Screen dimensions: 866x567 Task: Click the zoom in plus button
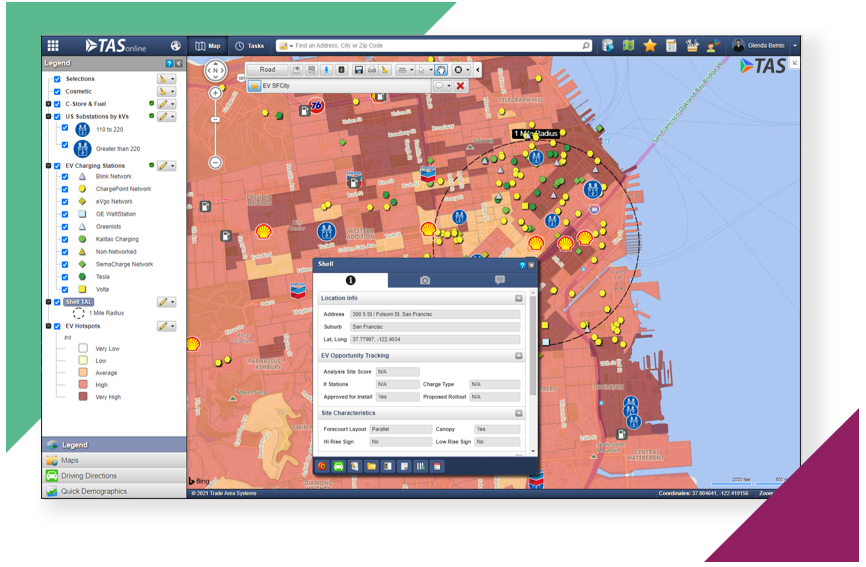[x=215, y=93]
